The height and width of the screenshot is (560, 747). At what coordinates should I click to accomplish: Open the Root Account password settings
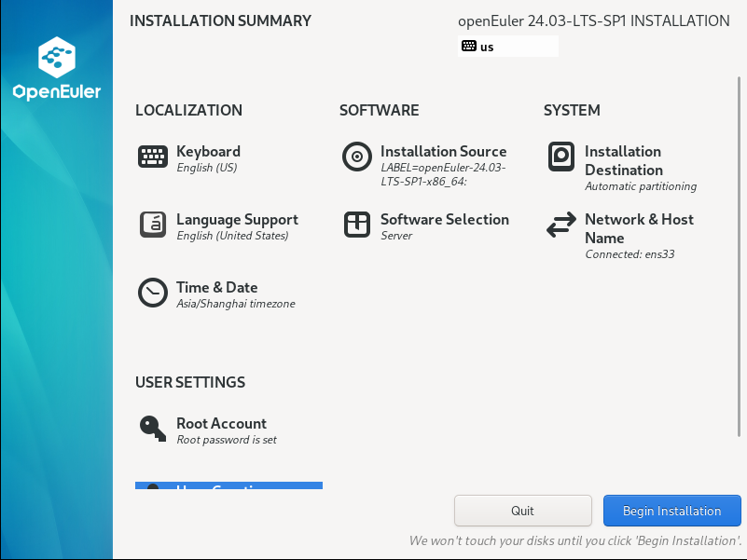coord(226,430)
